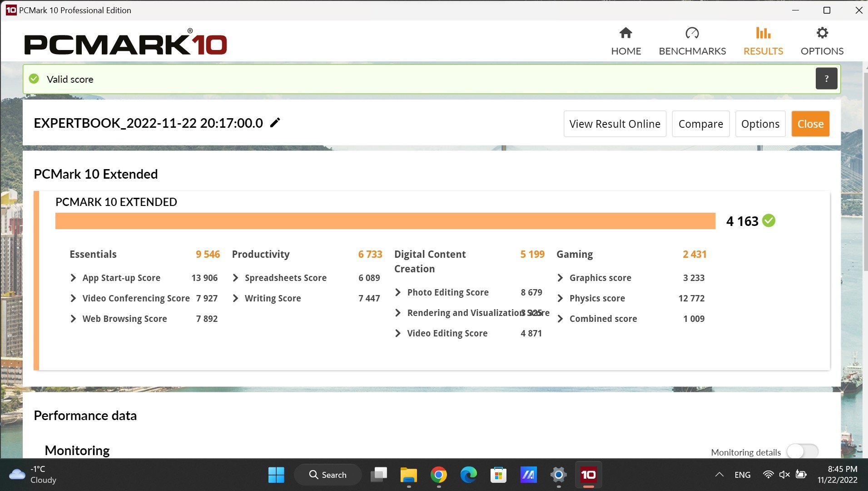Click the help question mark button

826,79
